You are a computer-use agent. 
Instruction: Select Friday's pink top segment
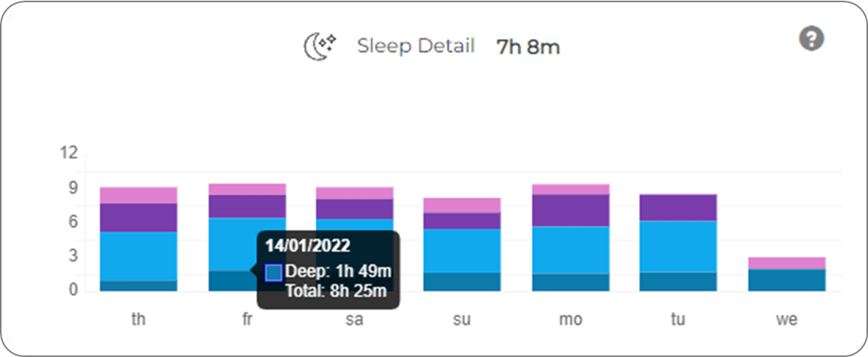247,189
